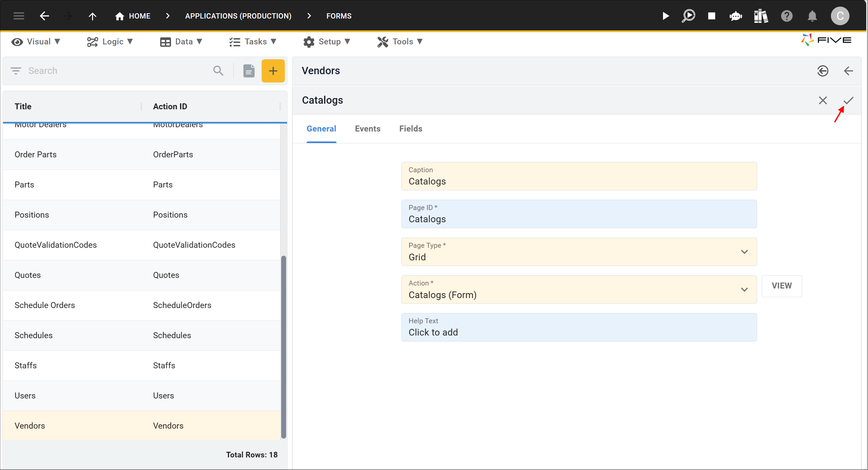Image resolution: width=868 pixels, height=470 pixels.
Task: Sort by Title column header
Action: [x=23, y=106]
